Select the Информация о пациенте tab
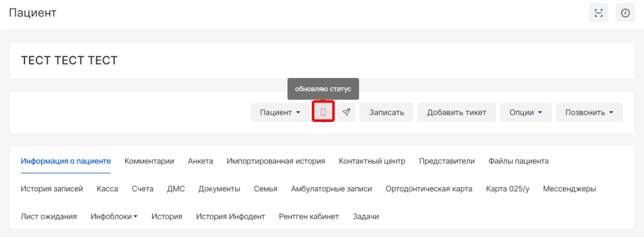Screen dimensions: 644x237 point(65,161)
